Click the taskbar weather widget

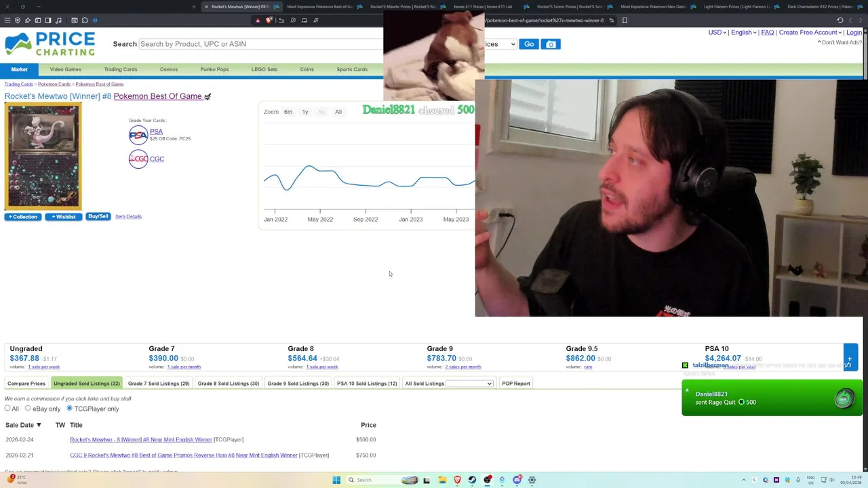pos(16,479)
